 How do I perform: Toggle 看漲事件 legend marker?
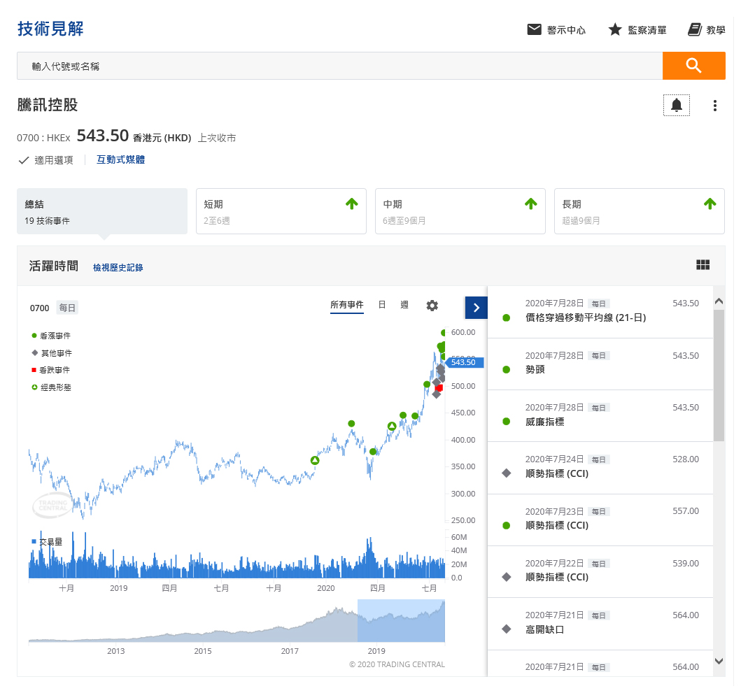click(x=34, y=336)
